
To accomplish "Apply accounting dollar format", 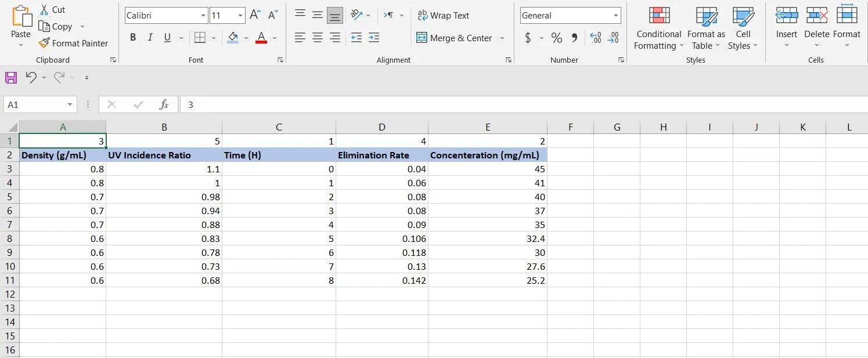I will pyautogui.click(x=528, y=38).
